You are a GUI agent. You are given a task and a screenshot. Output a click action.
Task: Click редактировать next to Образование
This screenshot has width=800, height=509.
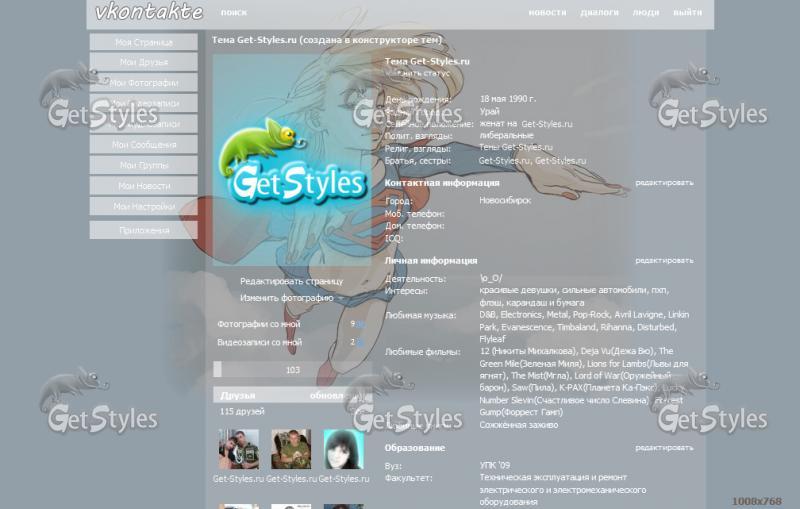point(664,448)
